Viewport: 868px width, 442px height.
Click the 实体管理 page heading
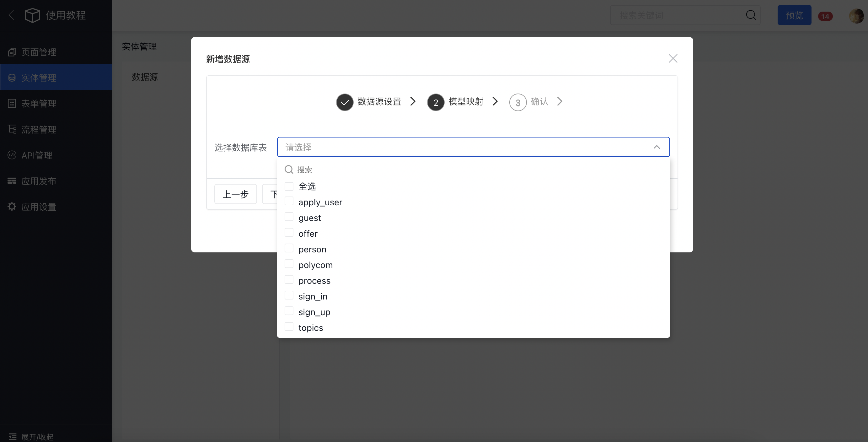[139, 46]
